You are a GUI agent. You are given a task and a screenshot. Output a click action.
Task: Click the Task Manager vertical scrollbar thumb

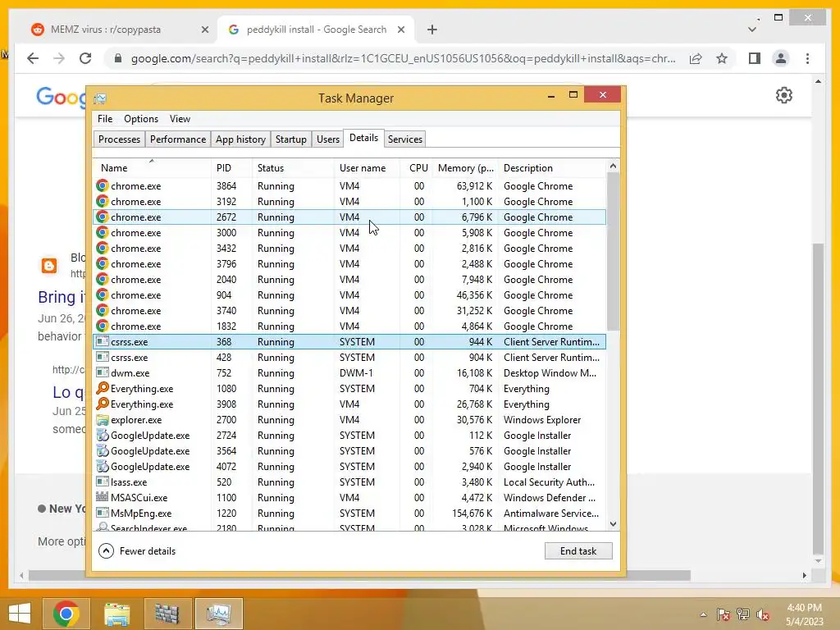(x=614, y=252)
